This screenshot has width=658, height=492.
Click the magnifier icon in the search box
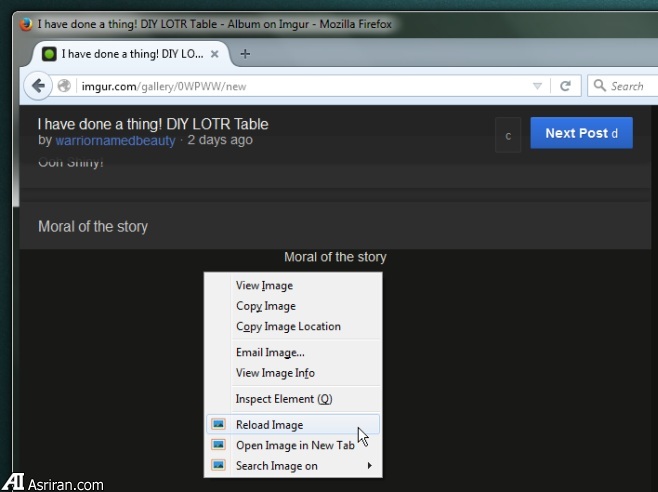coord(599,86)
